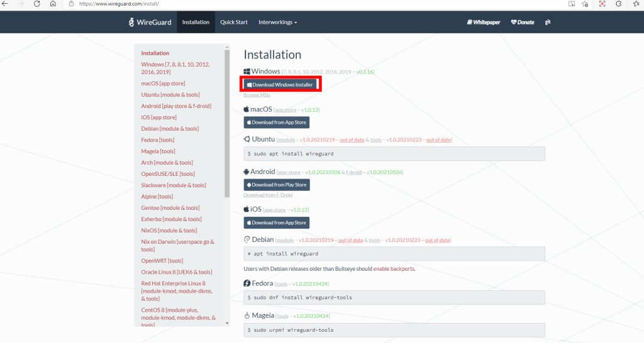This screenshot has width=644, height=343.
Task: Click the Debian swirl icon beside Debian heading
Action: (x=247, y=239)
